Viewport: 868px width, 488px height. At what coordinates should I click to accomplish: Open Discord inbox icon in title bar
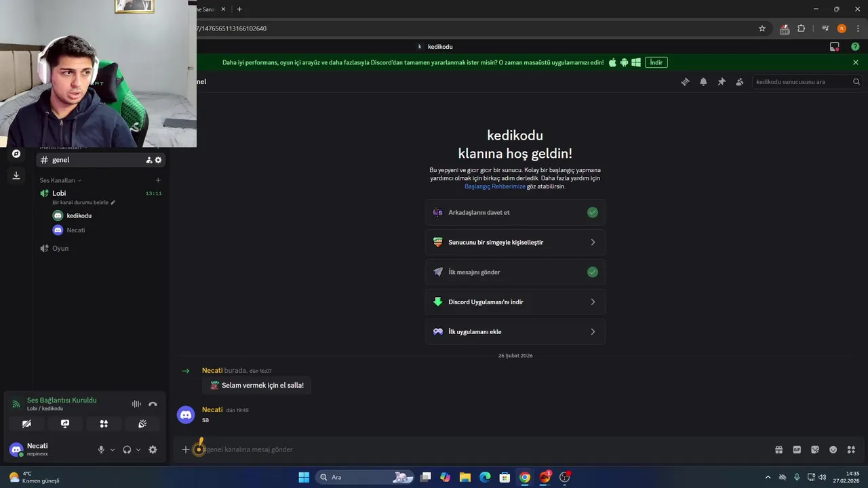pyautogui.click(x=835, y=47)
